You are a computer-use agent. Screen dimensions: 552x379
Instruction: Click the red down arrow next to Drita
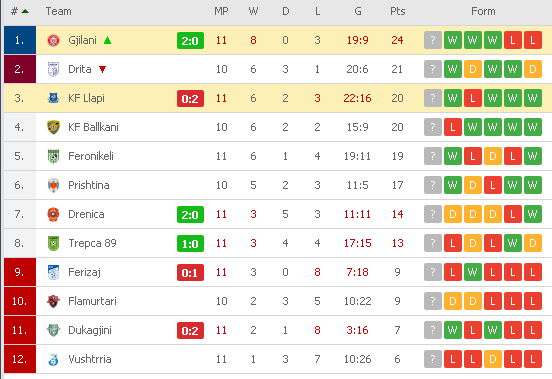(x=102, y=69)
